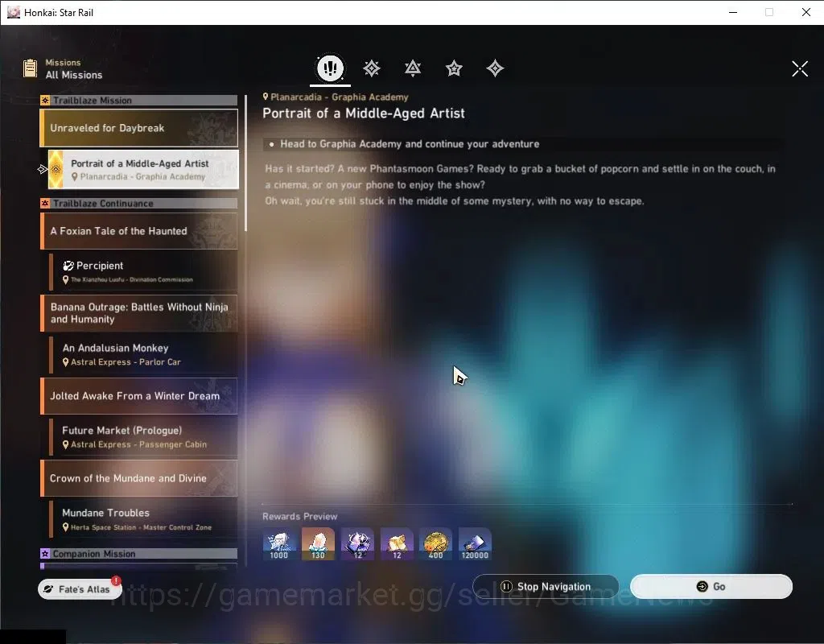This screenshot has width=824, height=644.
Task: Close the missions panel with the X
Action: tap(800, 68)
